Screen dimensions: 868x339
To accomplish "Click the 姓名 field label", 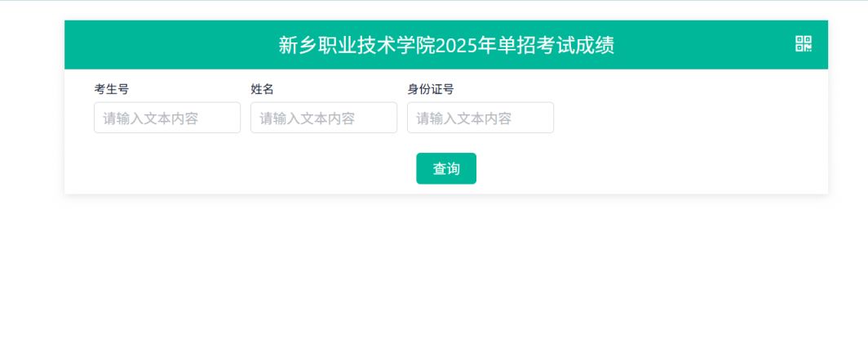I will tap(263, 89).
